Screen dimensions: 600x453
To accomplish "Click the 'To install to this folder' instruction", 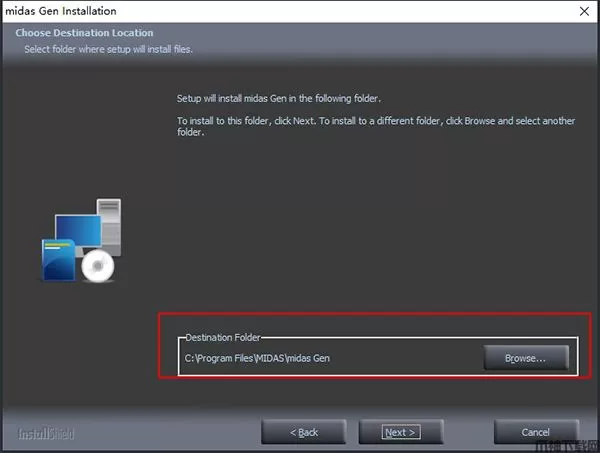I will [x=376, y=126].
